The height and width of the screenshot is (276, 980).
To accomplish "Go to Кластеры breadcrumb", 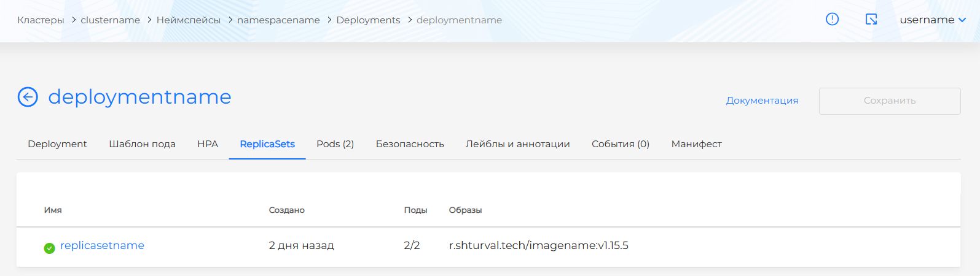I will [x=41, y=20].
